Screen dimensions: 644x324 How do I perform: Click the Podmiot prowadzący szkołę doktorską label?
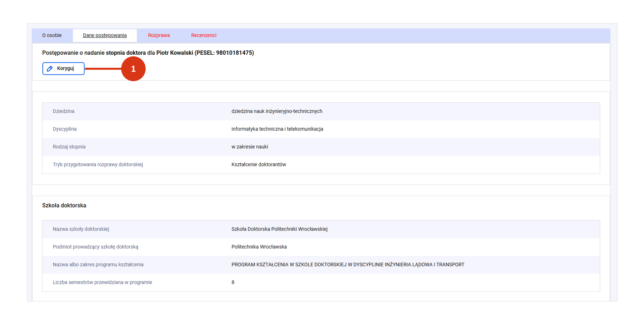tap(95, 247)
